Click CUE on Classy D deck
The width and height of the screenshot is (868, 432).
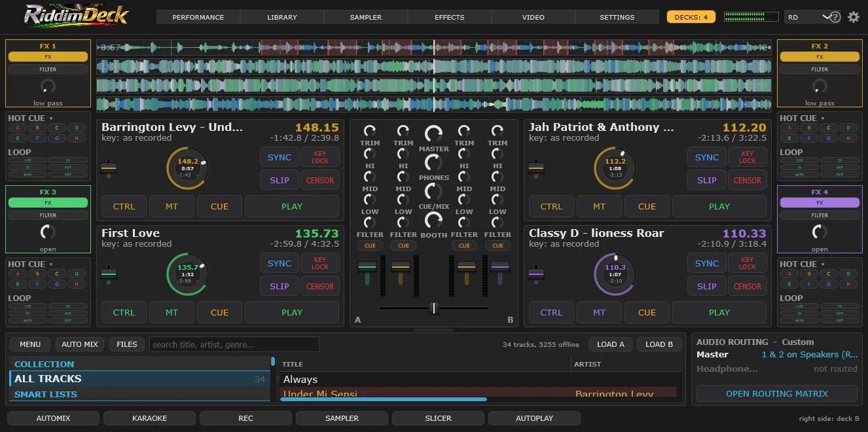[647, 312]
